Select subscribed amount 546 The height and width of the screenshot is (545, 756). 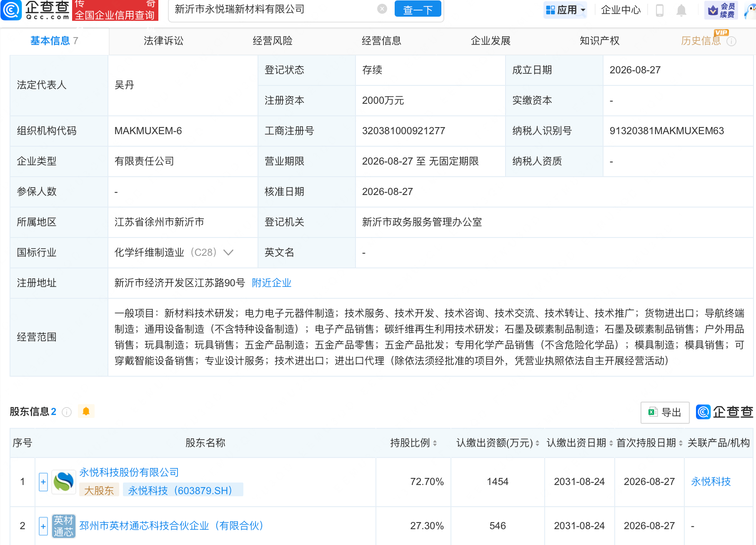click(498, 526)
